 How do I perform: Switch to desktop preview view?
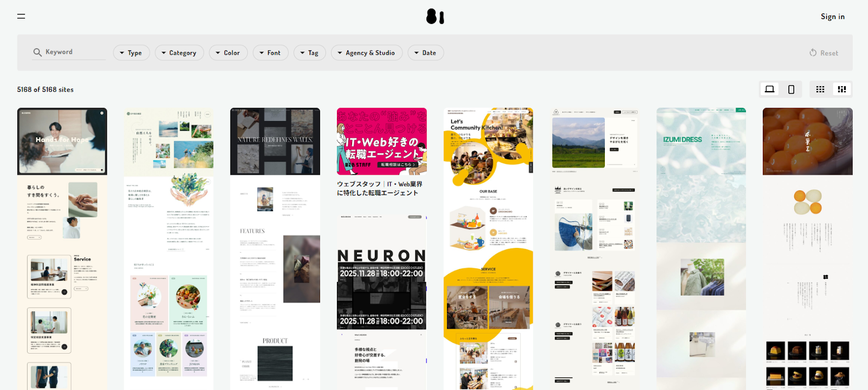coord(769,89)
